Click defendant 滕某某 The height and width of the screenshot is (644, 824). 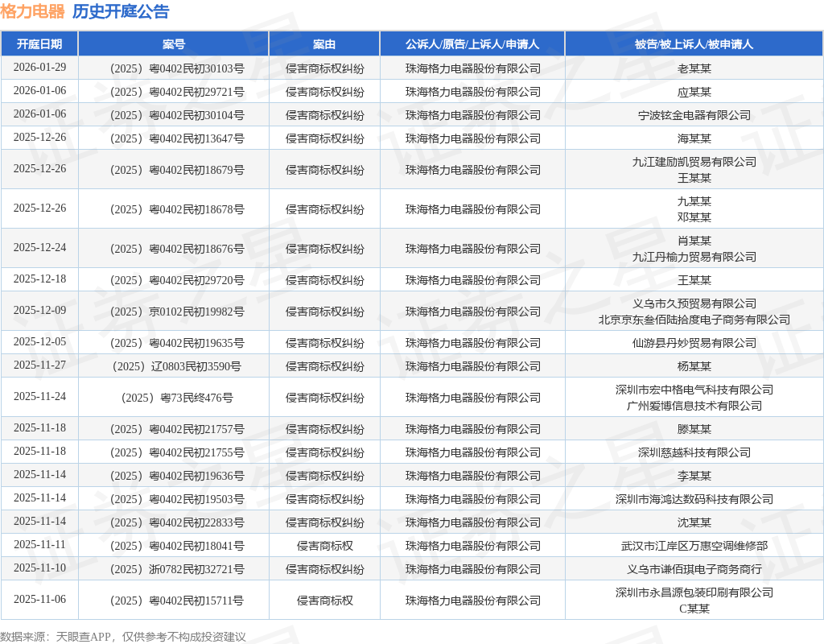(x=694, y=430)
